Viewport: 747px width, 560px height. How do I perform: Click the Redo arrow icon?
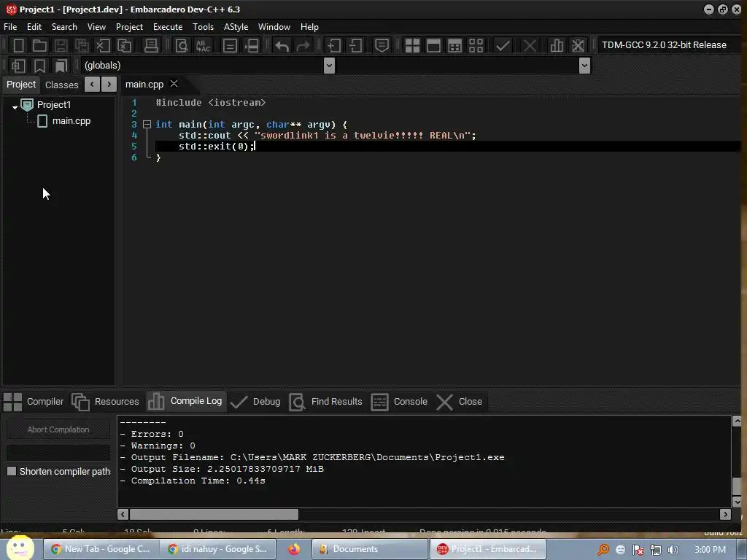pyautogui.click(x=303, y=46)
